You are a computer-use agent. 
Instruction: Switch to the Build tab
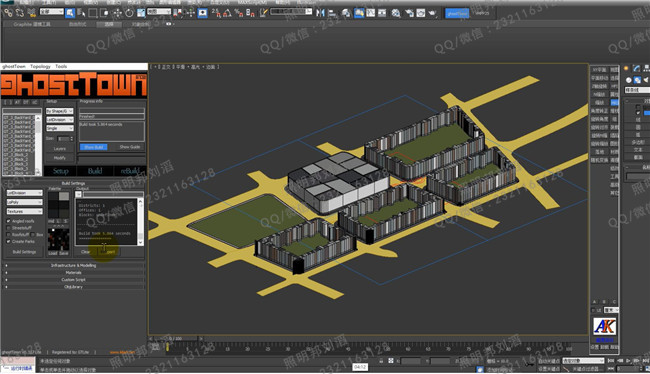click(x=95, y=171)
